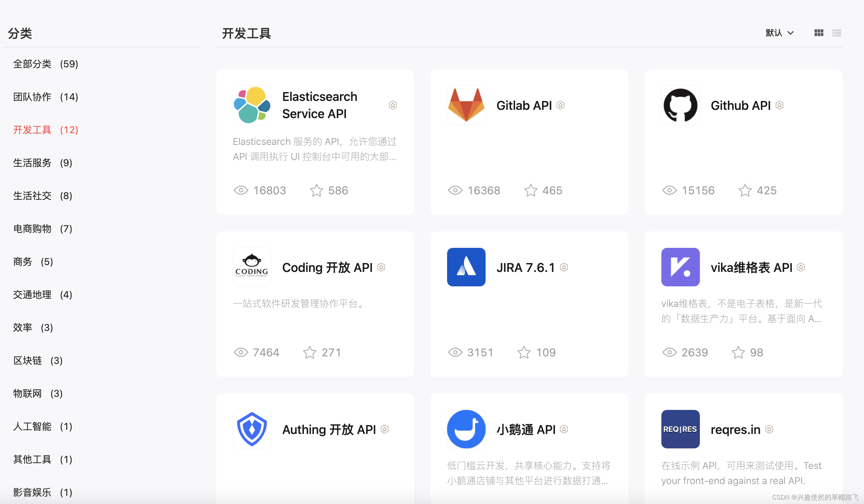Click verified badge beside JIRA 7.6.1
Screen dimensions: 864x504
[x=564, y=267]
